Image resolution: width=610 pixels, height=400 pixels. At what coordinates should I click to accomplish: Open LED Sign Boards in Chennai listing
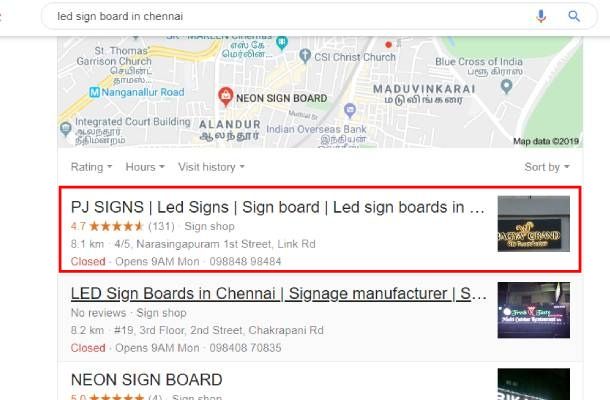(x=279, y=293)
